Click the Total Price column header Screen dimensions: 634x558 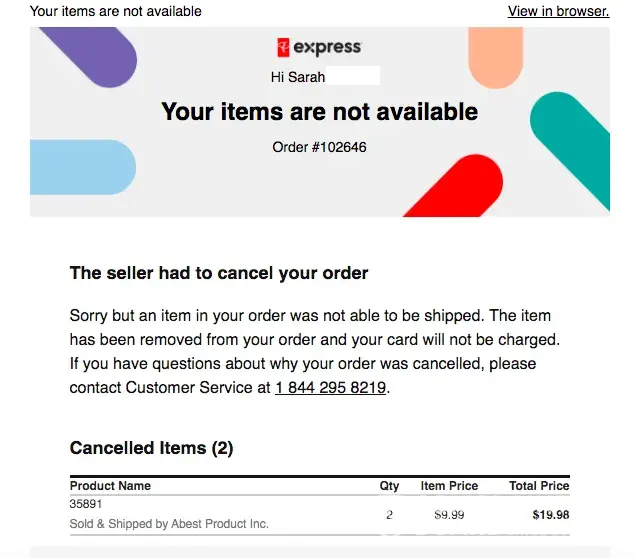539,486
